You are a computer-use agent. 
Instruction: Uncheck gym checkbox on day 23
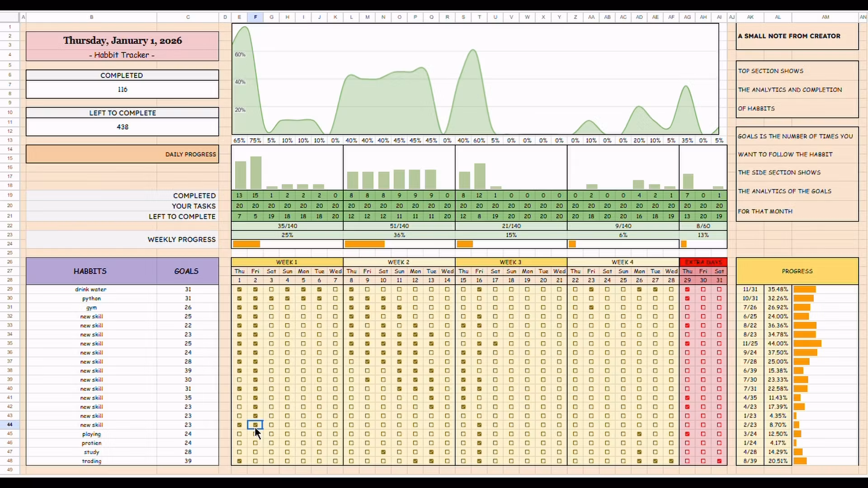pyautogui.click(x=591, y=307)
